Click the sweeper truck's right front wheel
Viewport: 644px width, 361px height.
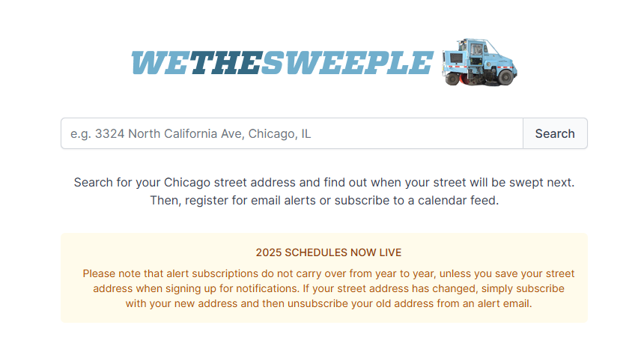click(505, 77)
